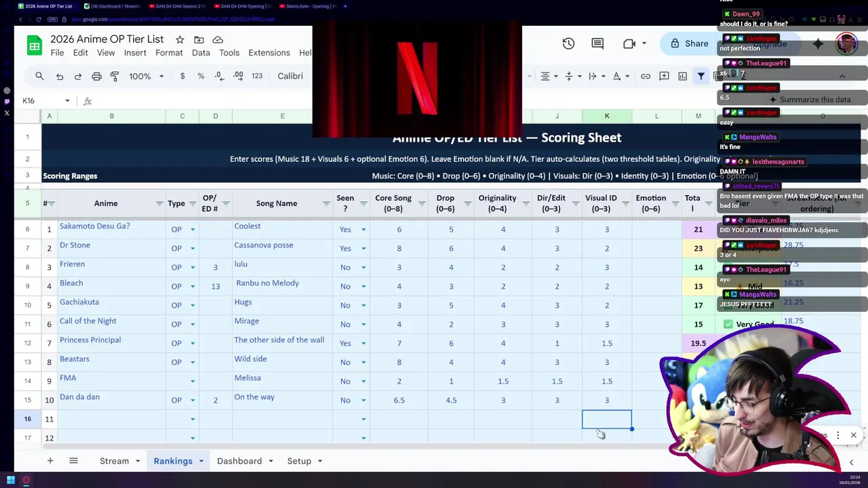Open the File menu
The width and height of the screenshot is (868, 488).
[57, 53]
